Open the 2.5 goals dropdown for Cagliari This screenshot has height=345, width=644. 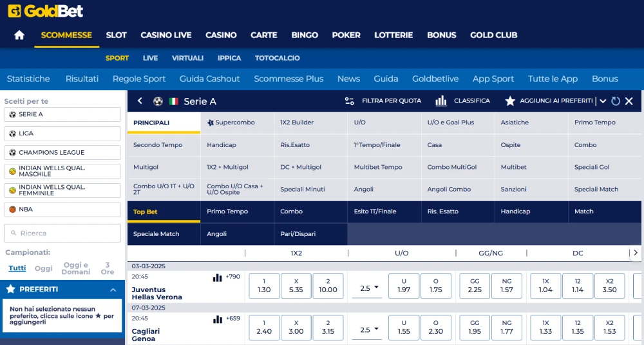tap(367, 330)
